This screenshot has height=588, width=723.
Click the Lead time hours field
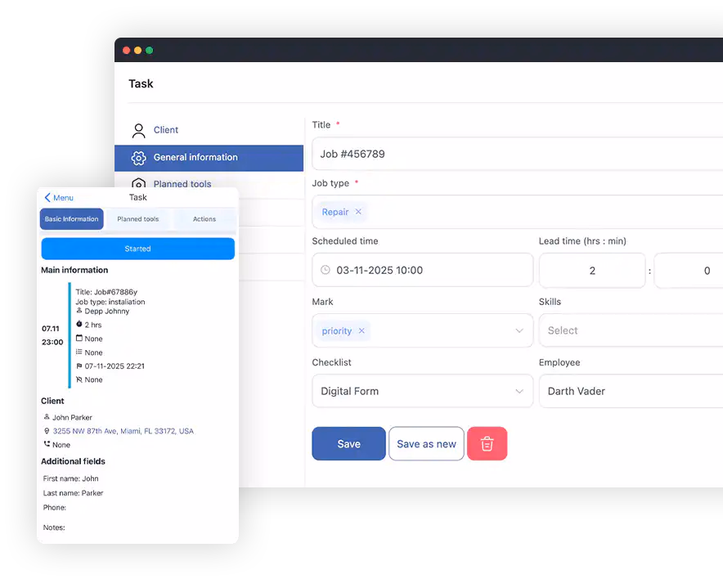coord(592,271)
